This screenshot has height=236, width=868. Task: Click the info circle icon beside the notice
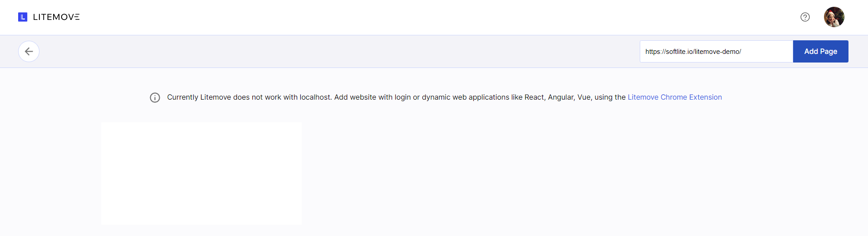(x=155, y=97)
